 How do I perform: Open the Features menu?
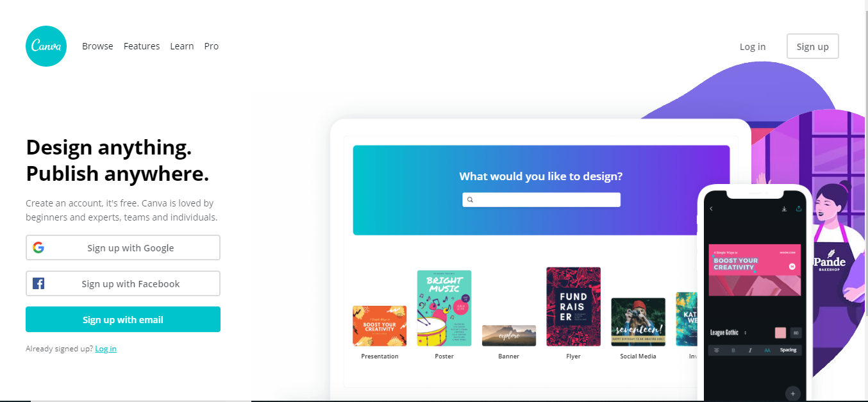tap(142, 46)
